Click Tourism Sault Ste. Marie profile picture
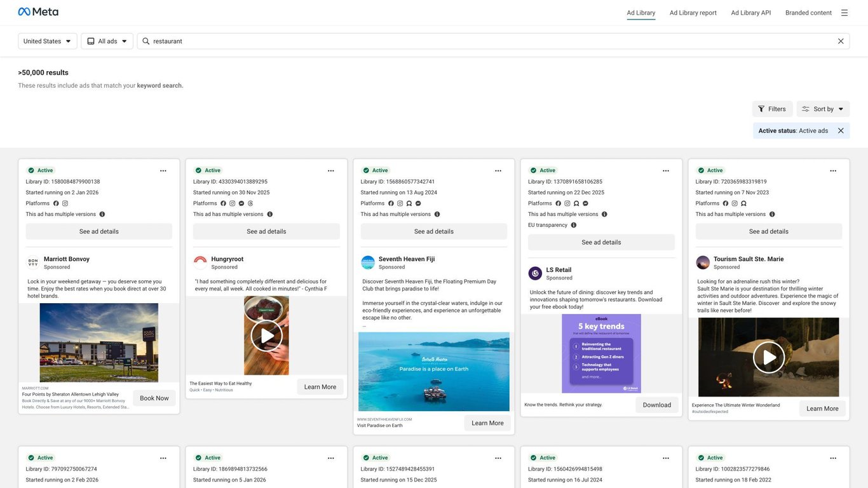This screenshot has height=488, width=868. [703, 262]
